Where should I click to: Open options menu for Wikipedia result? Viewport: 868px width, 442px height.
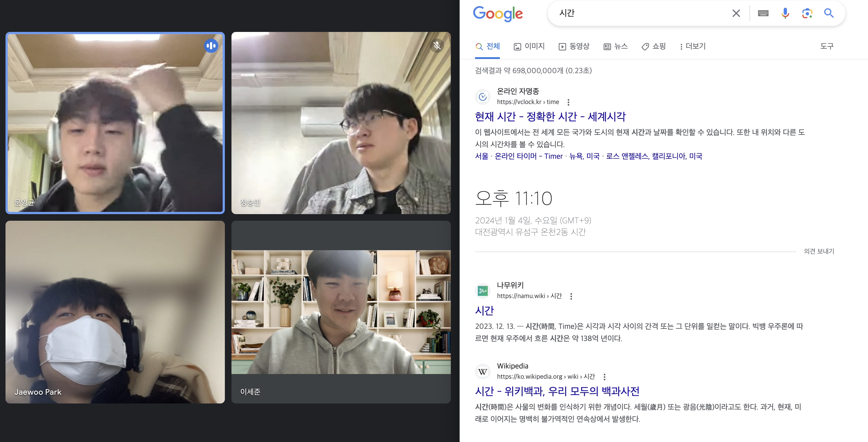(x=604, y=377)
